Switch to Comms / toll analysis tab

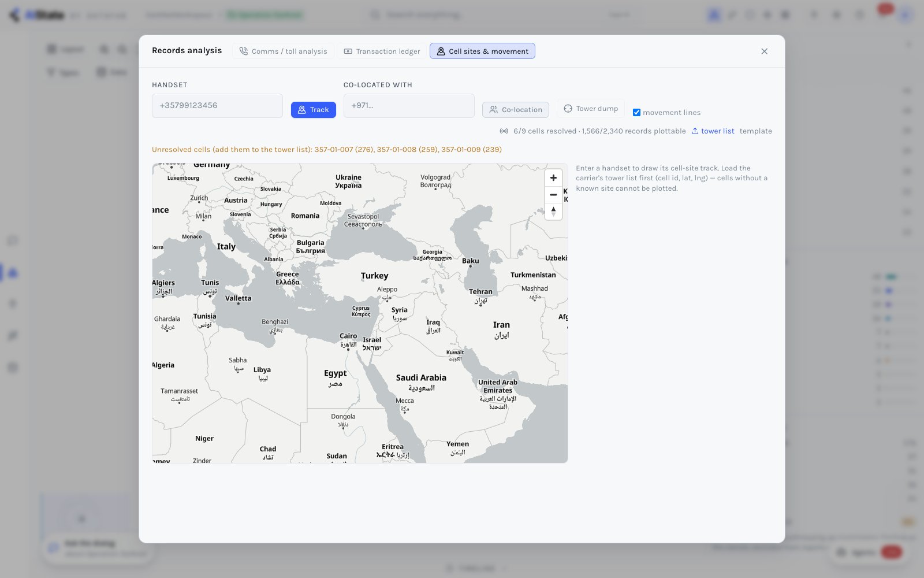[284, 51]
